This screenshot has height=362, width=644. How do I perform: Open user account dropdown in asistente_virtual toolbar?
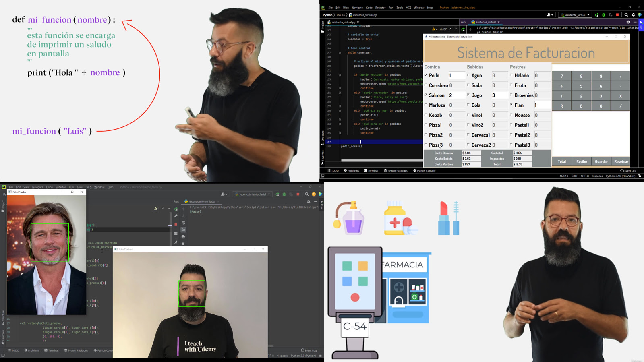pyautogui.click(x=550, y=15)
